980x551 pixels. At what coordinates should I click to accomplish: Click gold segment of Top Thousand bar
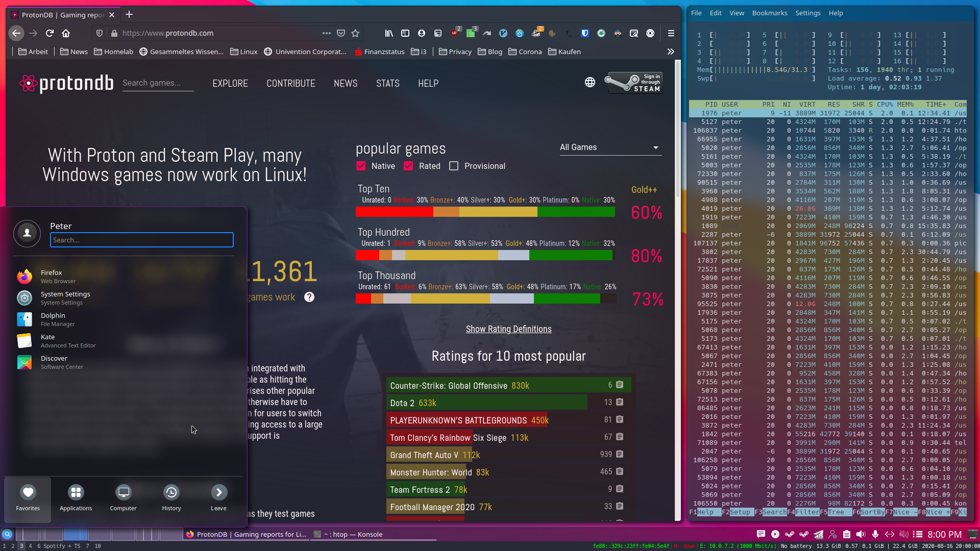[450, 298]
